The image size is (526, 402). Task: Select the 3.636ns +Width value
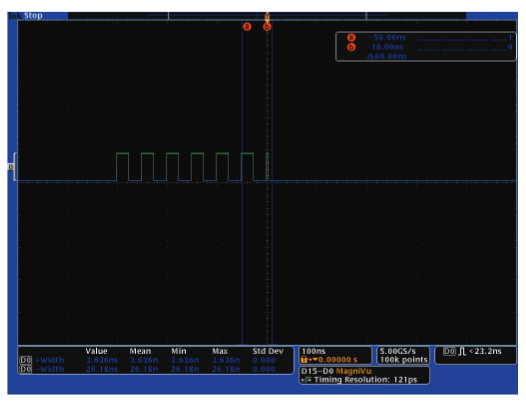point(102,360)
